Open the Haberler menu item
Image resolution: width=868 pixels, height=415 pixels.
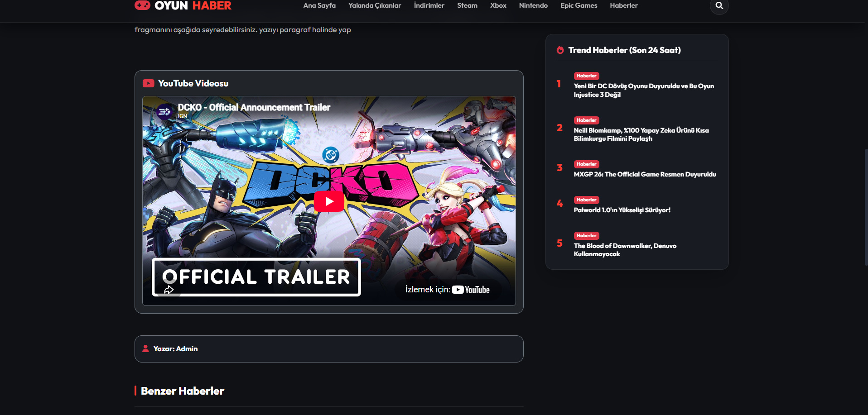point(623,5)
